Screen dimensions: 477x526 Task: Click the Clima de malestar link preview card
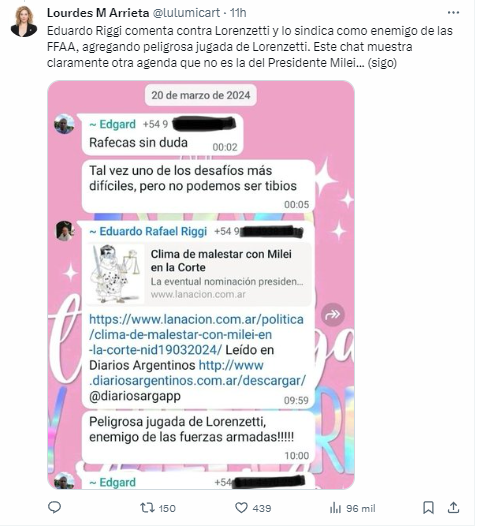[x=199, y=274]
